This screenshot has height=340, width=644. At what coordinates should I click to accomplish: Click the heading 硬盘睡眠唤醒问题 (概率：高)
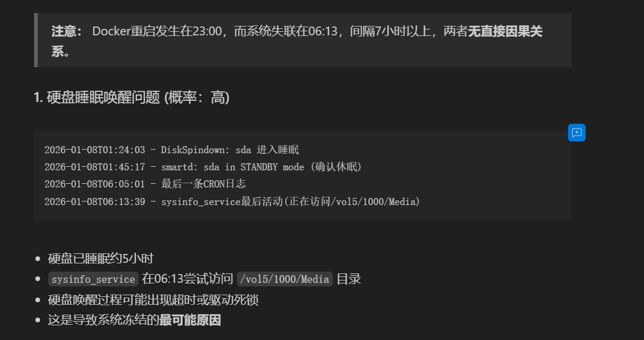pos(131,98)
